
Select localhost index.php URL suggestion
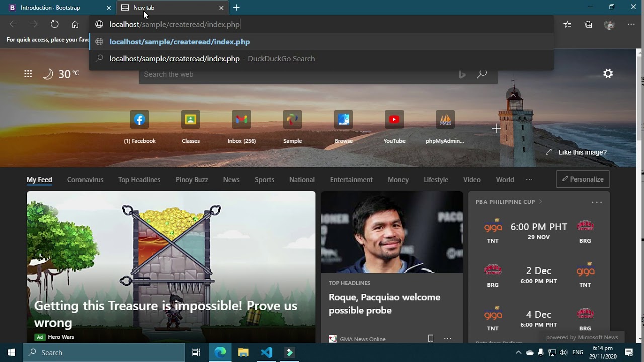[321, 42]
